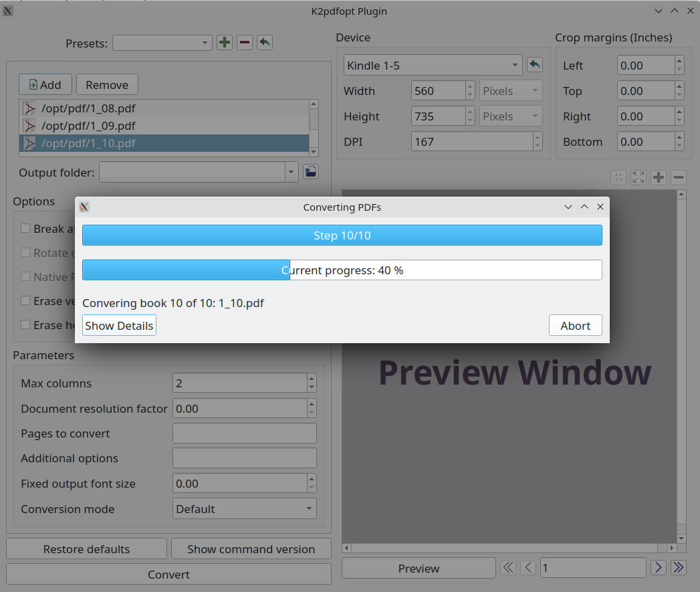Abort the PDF conversion

click(576, 325)
